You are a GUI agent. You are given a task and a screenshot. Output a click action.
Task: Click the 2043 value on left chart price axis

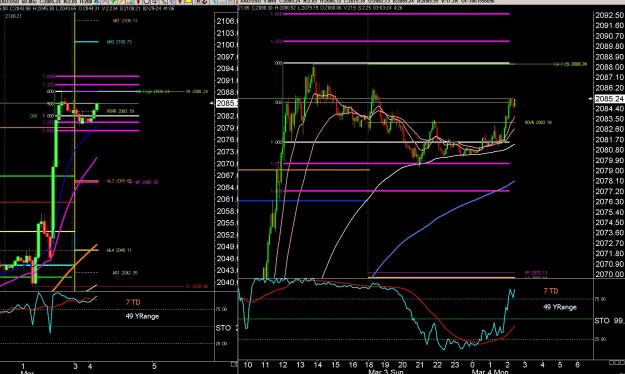[x=227, y=270]
